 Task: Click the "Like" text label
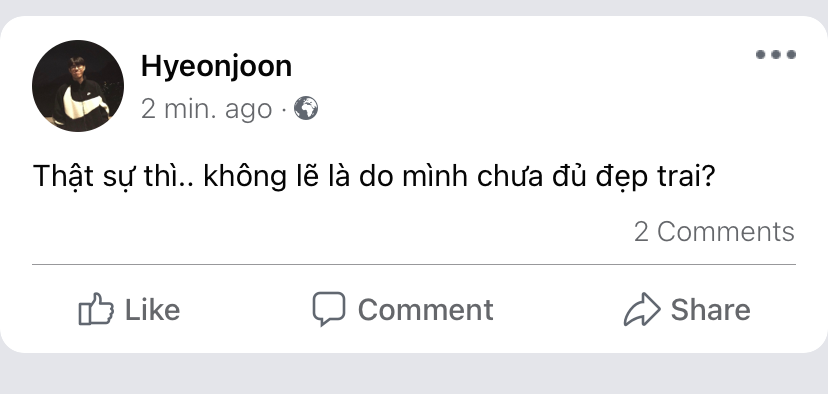point(152,309)
